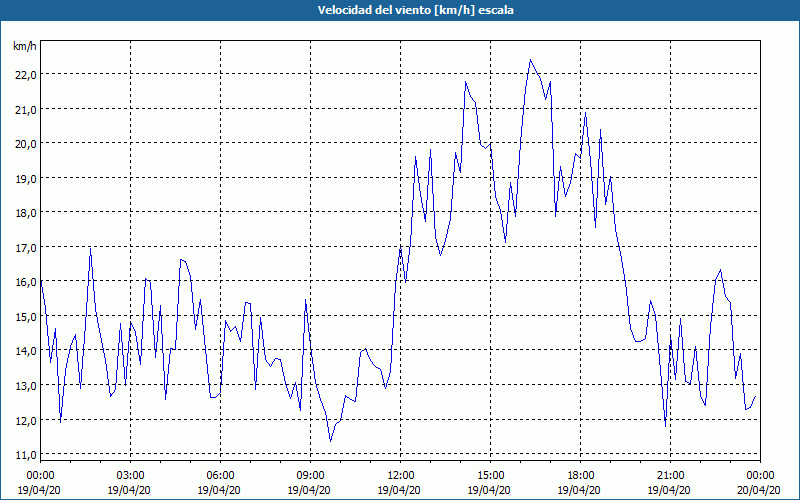Select the 13,0 axis tick label
Viewport: 800px width, 500px height.
pos(26,386)
